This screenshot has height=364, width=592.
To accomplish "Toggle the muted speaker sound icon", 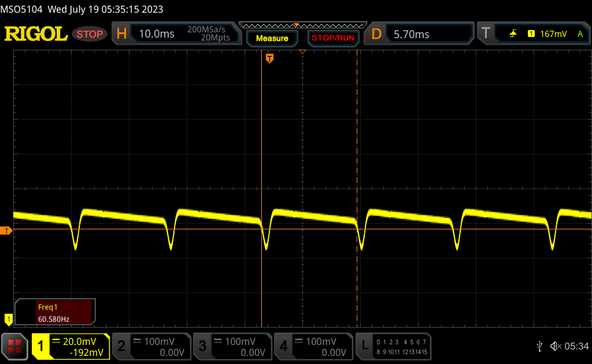I will click(x=556, y=346).
